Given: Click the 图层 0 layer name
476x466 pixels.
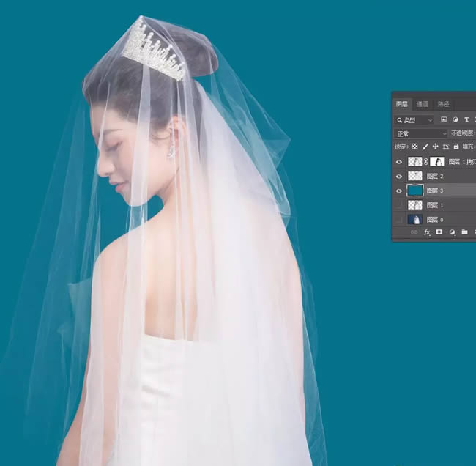Looking at the screenshot, I should pyautogui.click(x=435, y=220).
